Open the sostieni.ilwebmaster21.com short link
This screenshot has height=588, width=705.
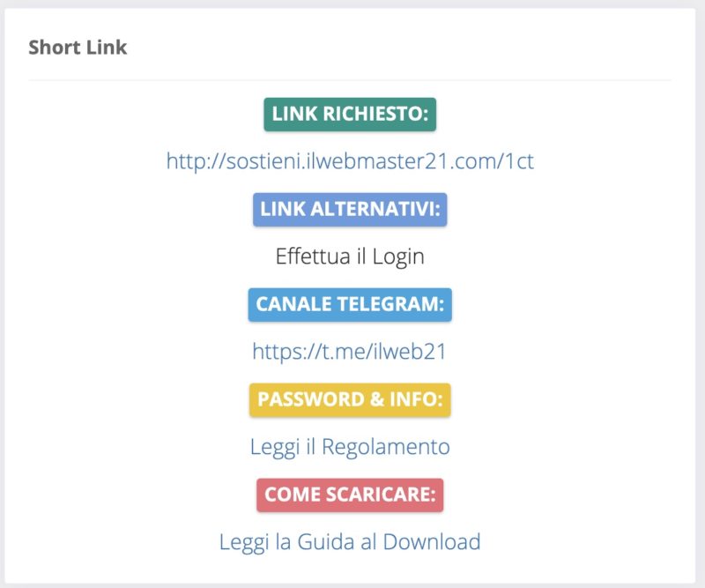(350, 162)
